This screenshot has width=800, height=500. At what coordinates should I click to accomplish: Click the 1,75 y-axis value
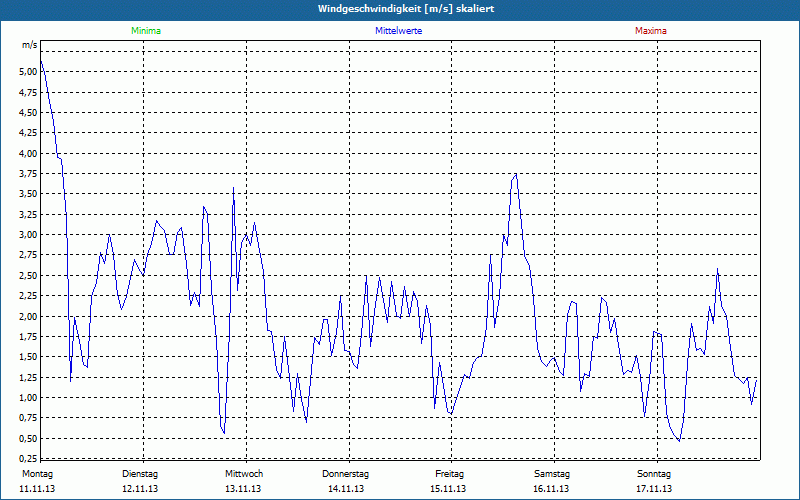(x=28, y=337)
